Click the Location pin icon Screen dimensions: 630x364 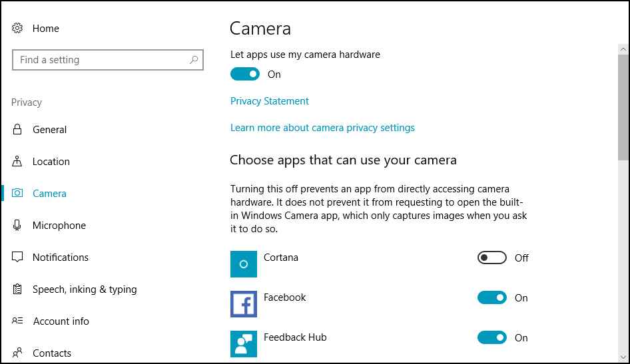tap(18, 162)
